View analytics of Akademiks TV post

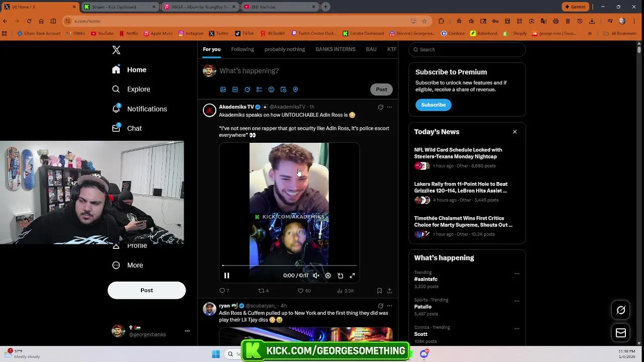click(x=346, y=291)
